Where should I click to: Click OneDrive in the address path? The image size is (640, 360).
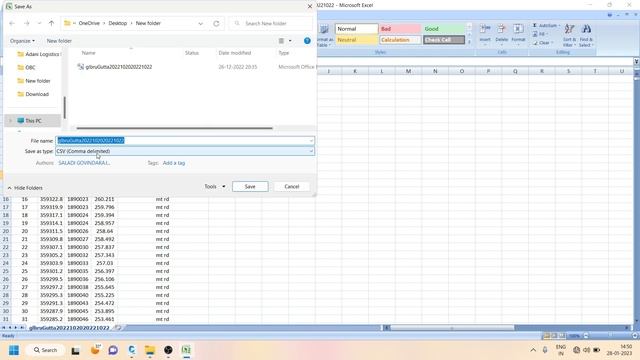pos(89,23)
